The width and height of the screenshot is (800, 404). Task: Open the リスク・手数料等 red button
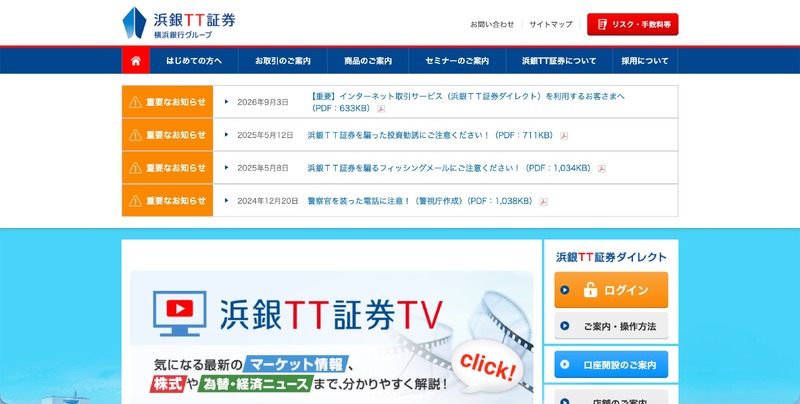coord(633,24)
